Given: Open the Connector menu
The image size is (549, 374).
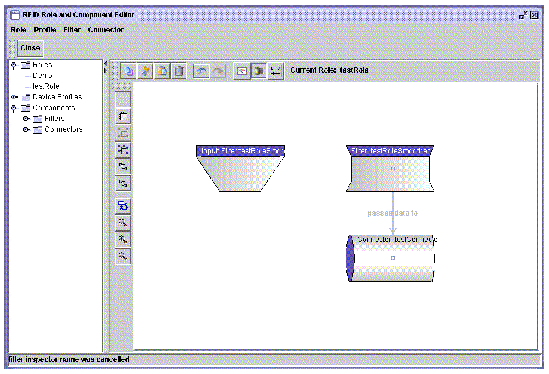Looking at the screenshot, I should 105,30.
